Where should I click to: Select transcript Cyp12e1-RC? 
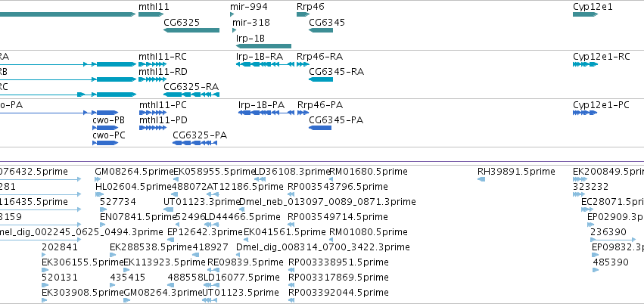point(585,64)
